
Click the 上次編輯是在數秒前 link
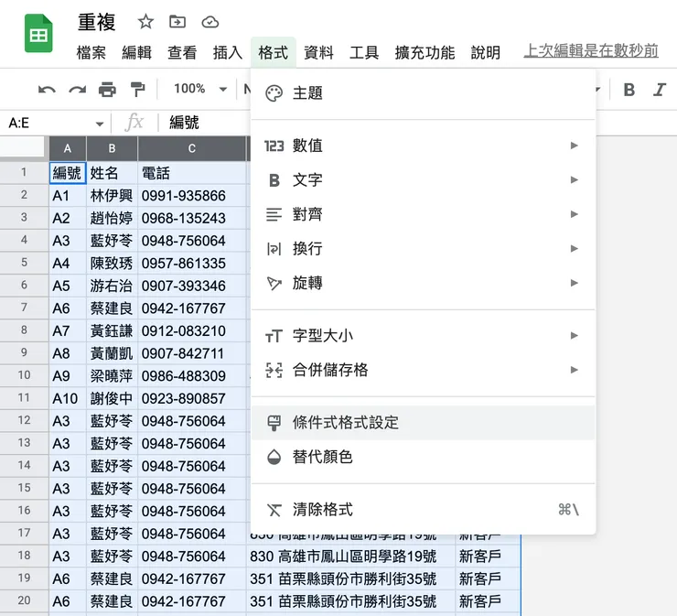(591, 51)
